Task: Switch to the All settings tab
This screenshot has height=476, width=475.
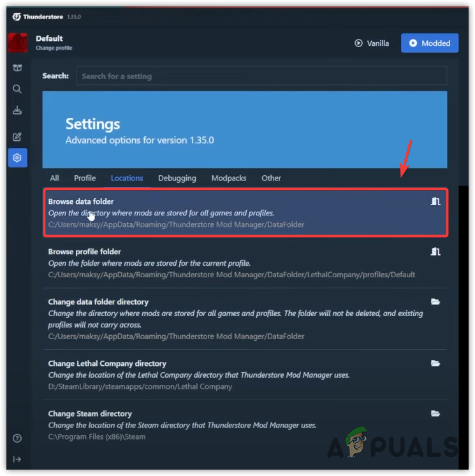Action: click(x=54, y=178)
